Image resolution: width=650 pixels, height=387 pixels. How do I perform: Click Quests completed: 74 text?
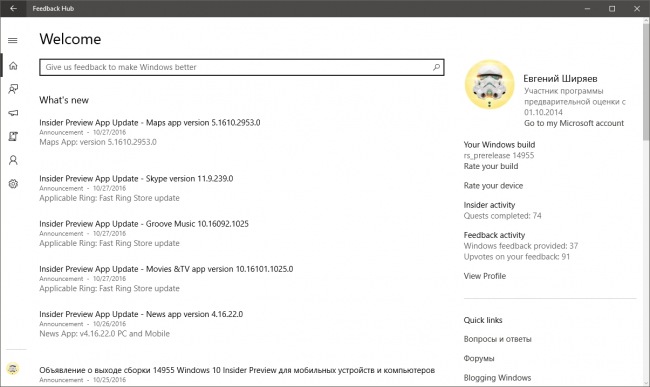coord(502,215)
